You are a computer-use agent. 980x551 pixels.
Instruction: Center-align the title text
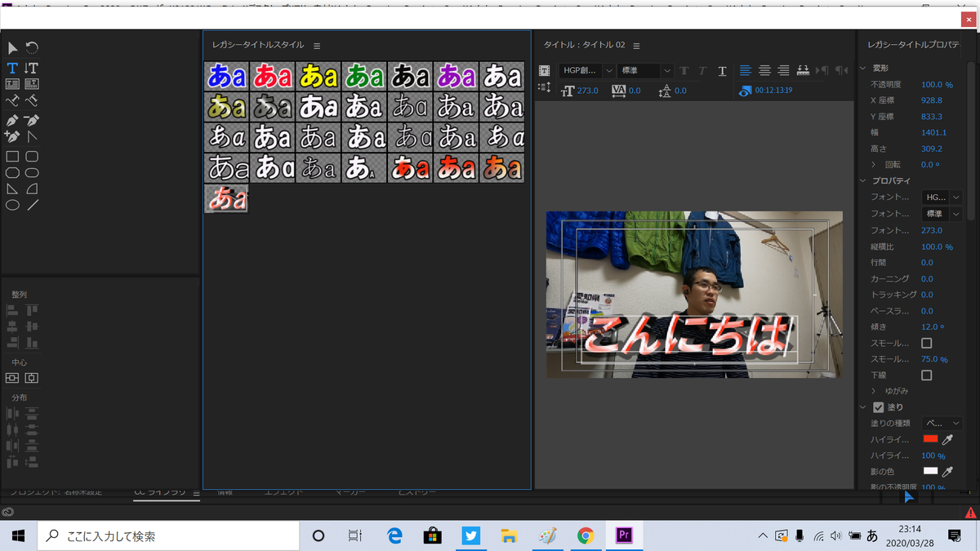764,71
